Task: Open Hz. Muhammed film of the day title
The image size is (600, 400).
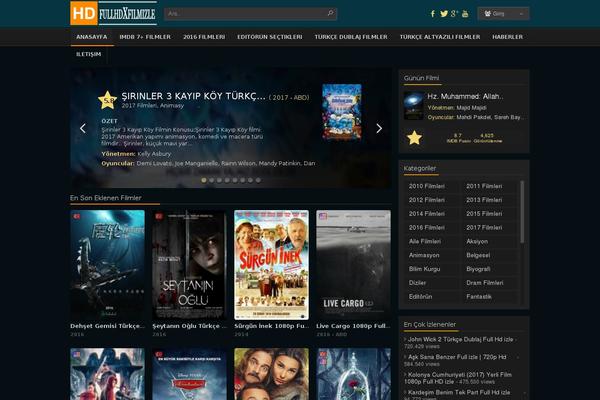Action: coord(465,96)
